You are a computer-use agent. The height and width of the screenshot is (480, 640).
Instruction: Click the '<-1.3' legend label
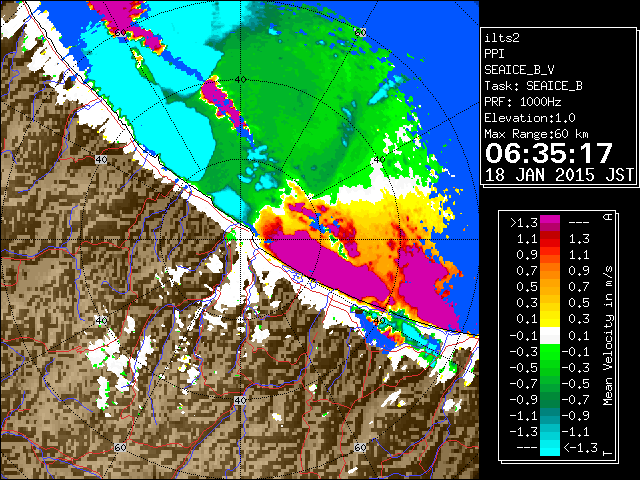[580, 447]
